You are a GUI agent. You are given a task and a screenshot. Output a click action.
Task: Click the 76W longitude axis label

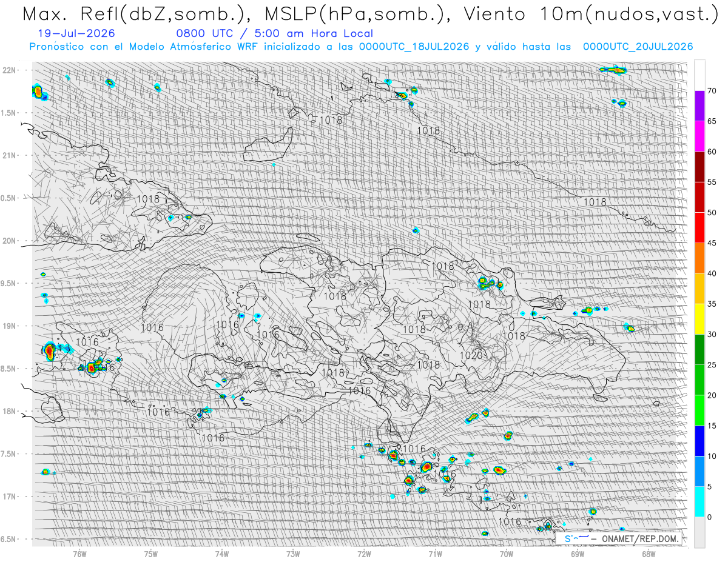pos(79,553)
